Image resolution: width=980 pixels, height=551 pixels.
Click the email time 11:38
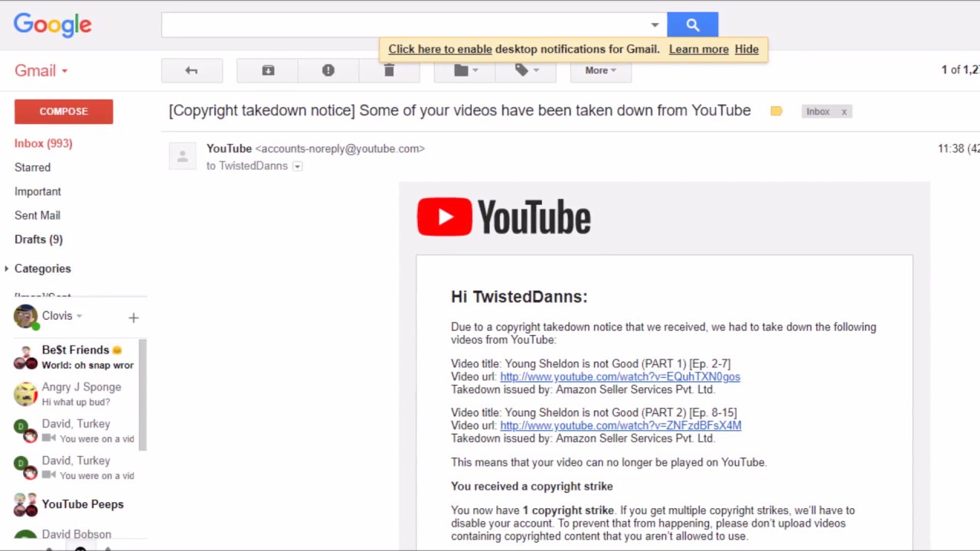coord(951,148)
